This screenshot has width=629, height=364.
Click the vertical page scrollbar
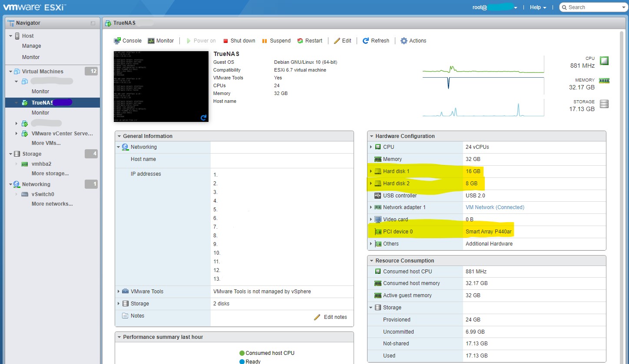pos(622,197)
